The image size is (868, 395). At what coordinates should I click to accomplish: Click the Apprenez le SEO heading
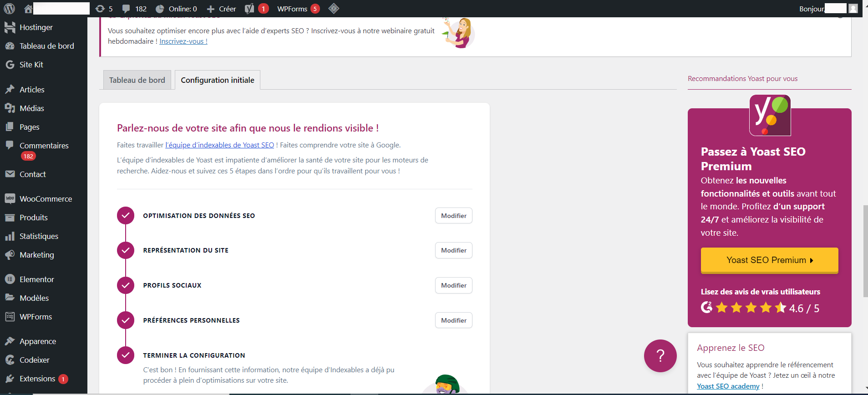(x=731, y=348)
